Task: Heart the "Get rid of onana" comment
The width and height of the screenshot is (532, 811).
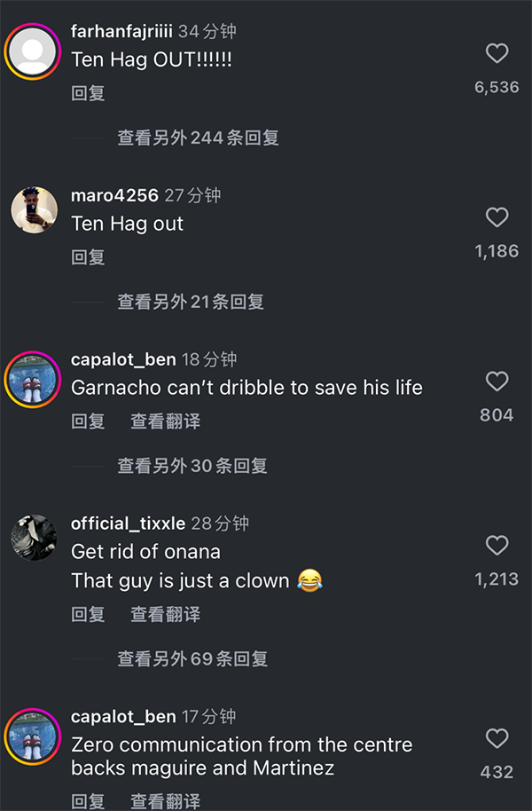Action: (x=497, y=545)
